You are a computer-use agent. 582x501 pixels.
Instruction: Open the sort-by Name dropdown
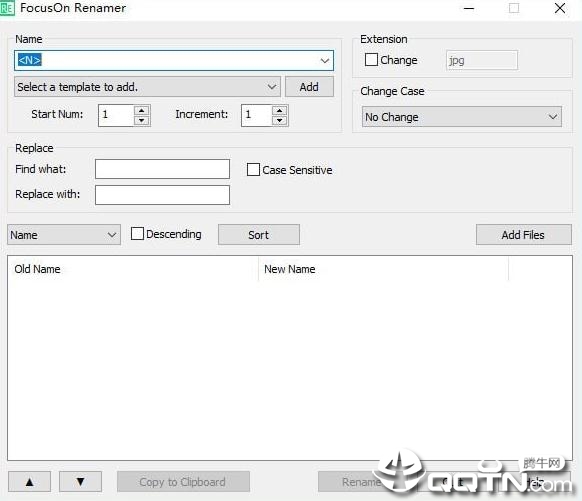tap(64, 235)
